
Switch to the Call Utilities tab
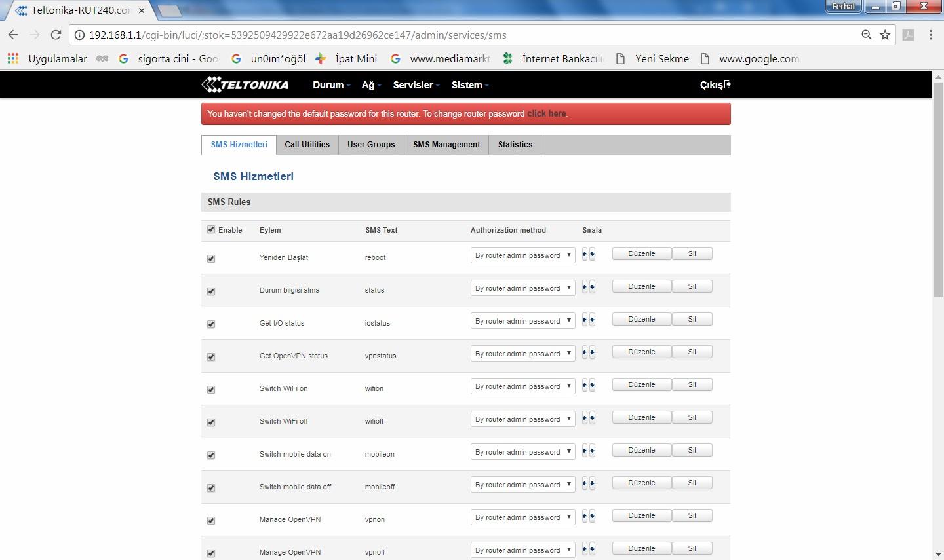click(x=307, y=145)
